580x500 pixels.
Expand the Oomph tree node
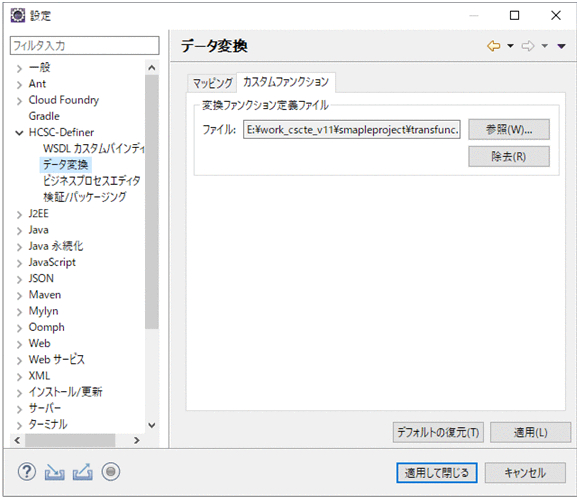pos(19,328)
